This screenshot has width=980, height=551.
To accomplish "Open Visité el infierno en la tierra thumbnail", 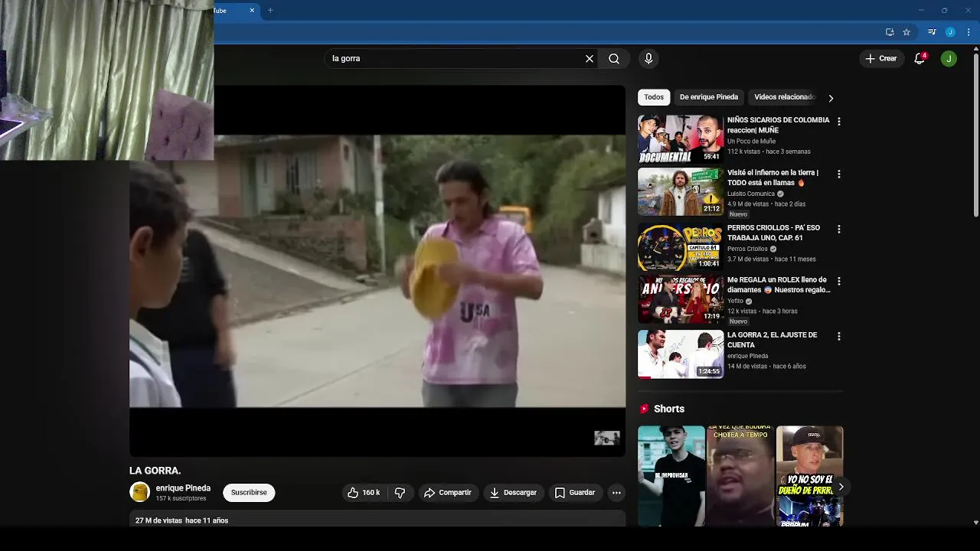I will click(681, 191).
